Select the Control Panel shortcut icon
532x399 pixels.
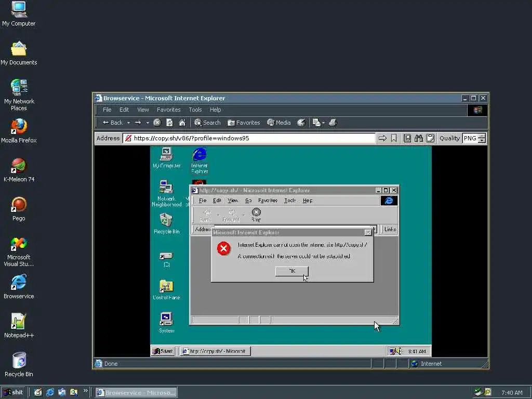(166, 290)
